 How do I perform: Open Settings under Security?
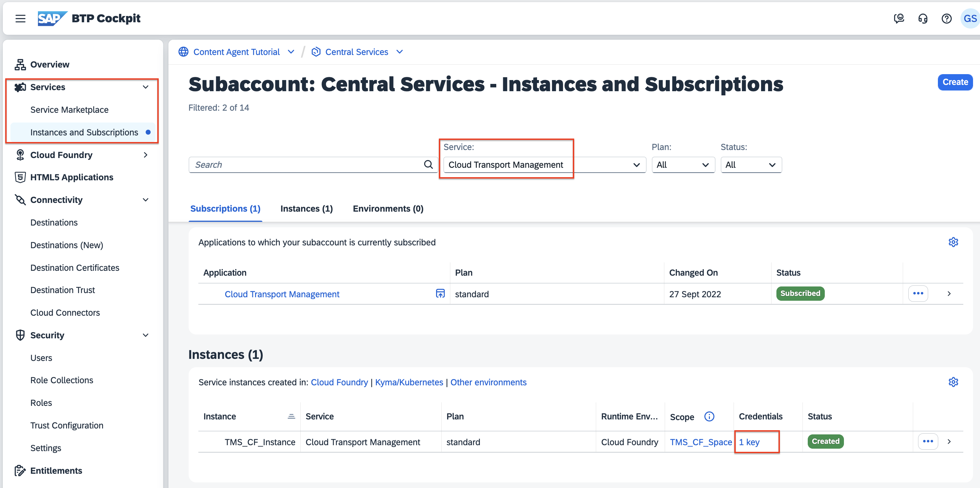pos(46,448)
